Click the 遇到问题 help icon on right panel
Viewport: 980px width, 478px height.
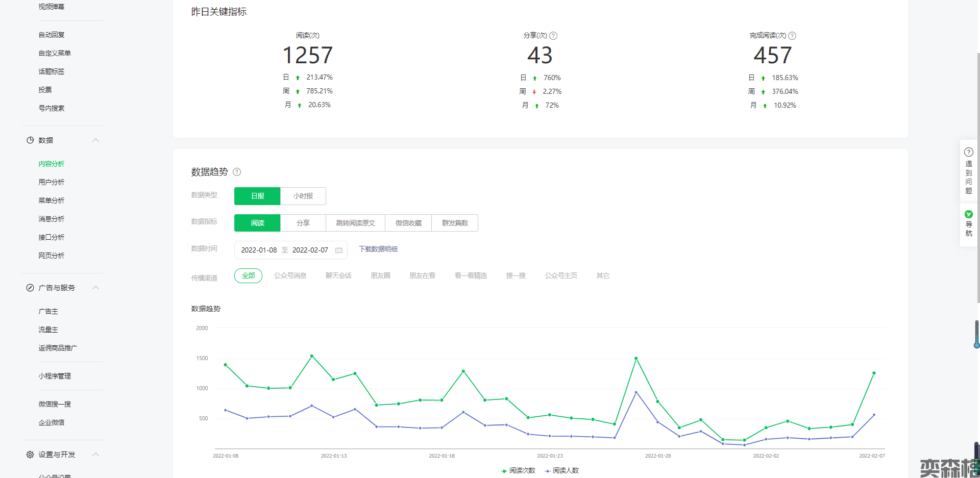tap(968, 152)
